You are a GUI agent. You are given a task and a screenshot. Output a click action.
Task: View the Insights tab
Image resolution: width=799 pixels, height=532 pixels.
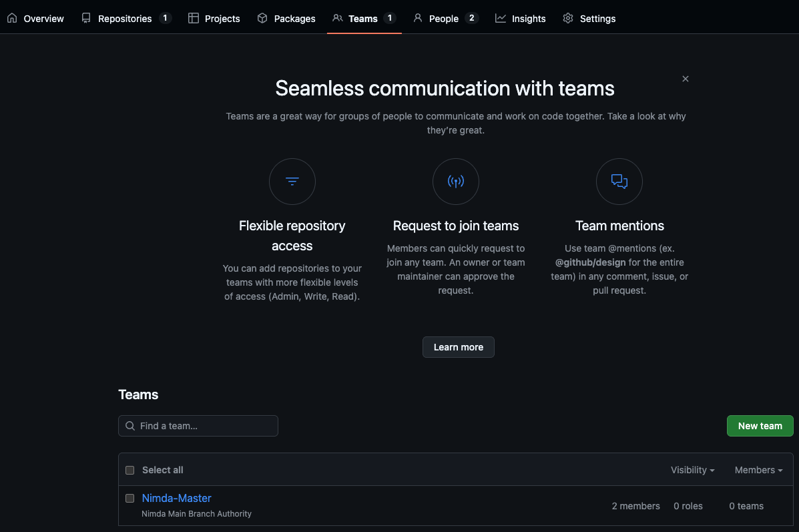(x=520, y=18)
